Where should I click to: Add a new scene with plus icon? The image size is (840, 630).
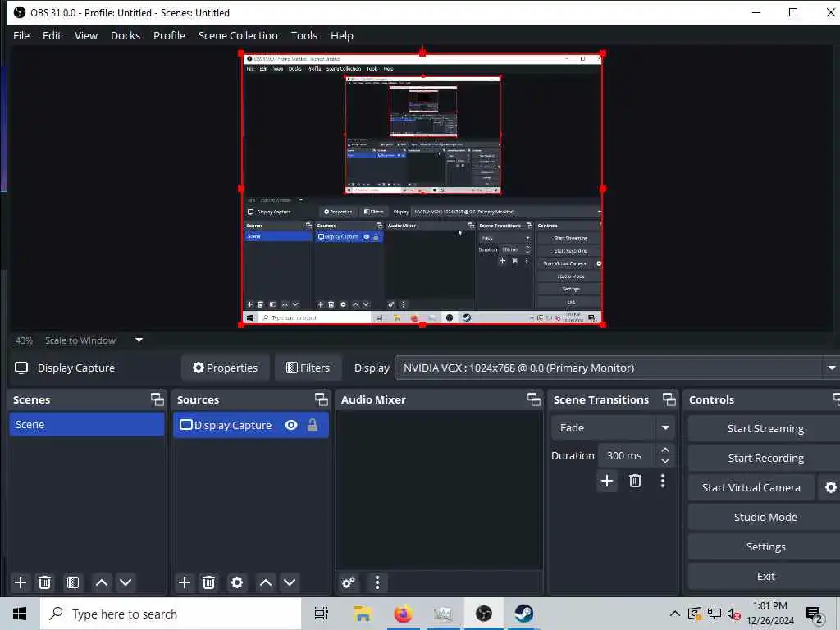pyautogui.click(x=21, y=582)
